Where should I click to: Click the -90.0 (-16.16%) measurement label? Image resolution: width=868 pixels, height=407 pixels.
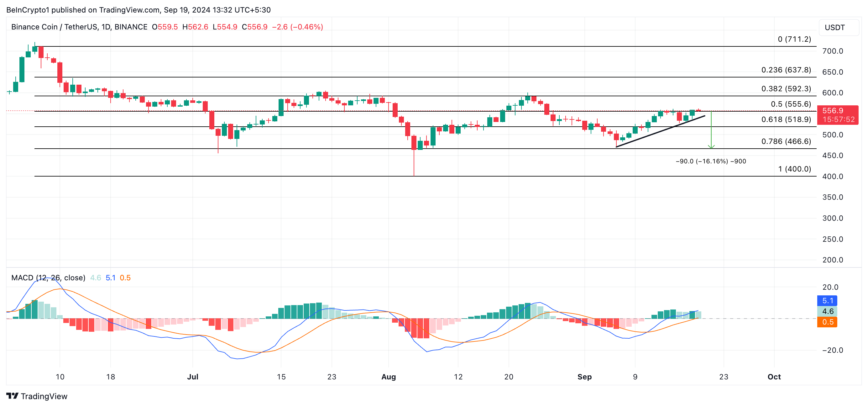pos(711,161)
